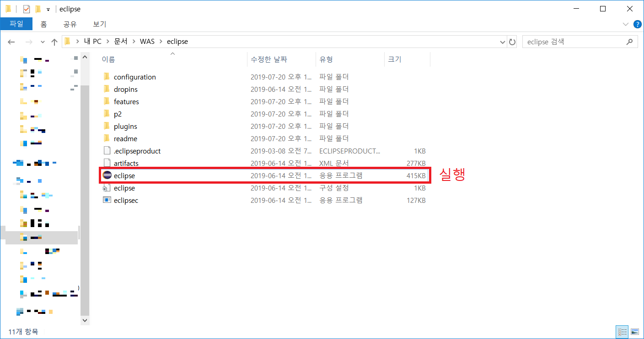Expand the WAS breadcrumb chevron

pyautogui.click(x=161, y=42)
